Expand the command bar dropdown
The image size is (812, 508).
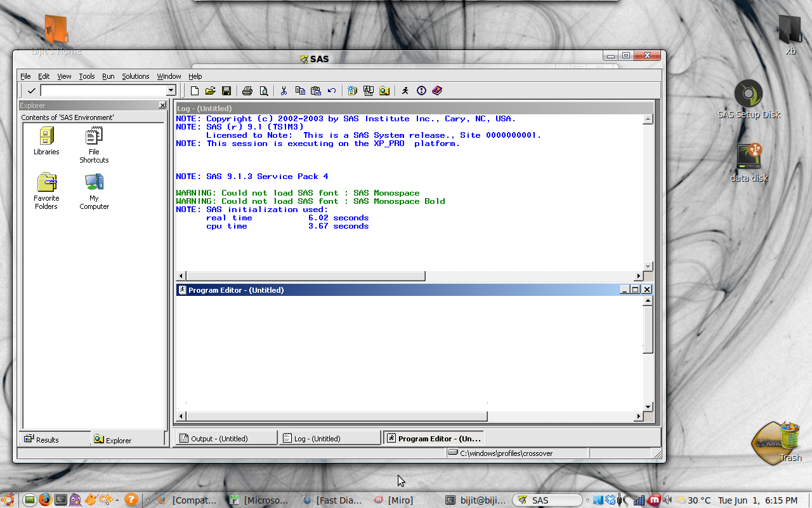(x=170, y=90)
